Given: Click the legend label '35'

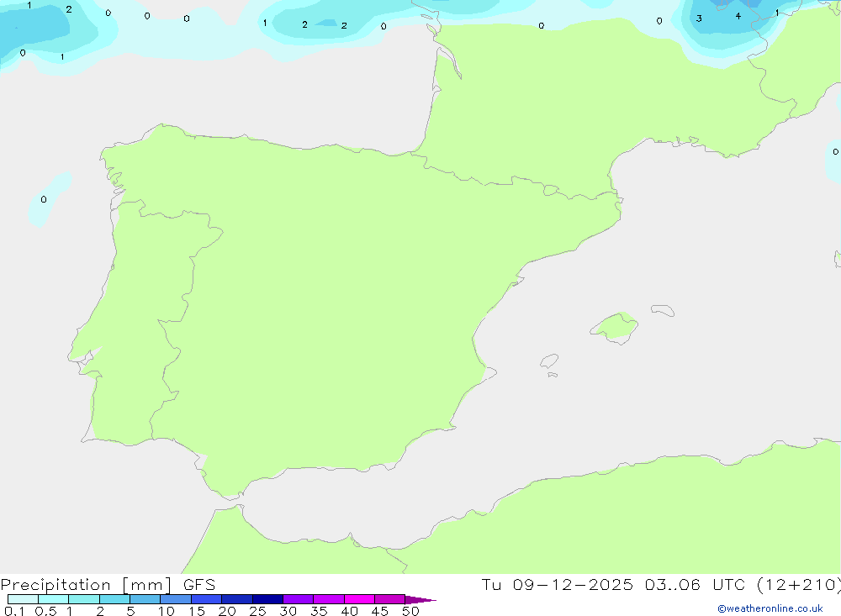Looking at the screenshot, I should [x=319, y=611].
